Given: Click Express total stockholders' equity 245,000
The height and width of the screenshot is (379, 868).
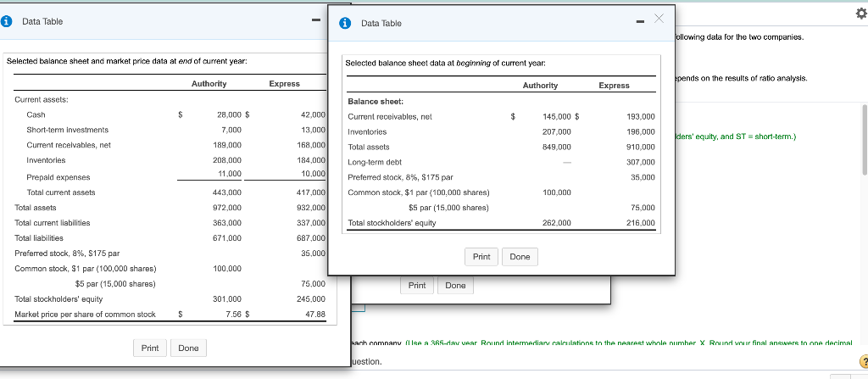Looking at the screenshot, I should (x=312, y=299).
